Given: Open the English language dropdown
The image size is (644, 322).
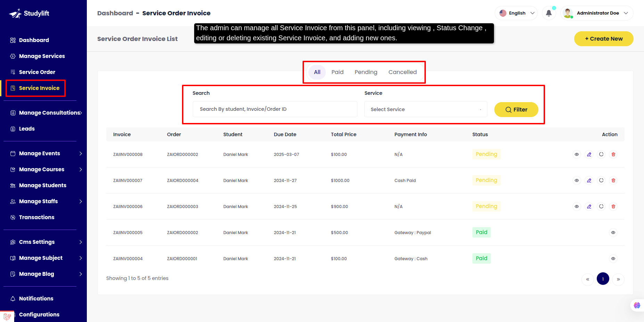Looking at the screenshot, I should click(516, 13).
